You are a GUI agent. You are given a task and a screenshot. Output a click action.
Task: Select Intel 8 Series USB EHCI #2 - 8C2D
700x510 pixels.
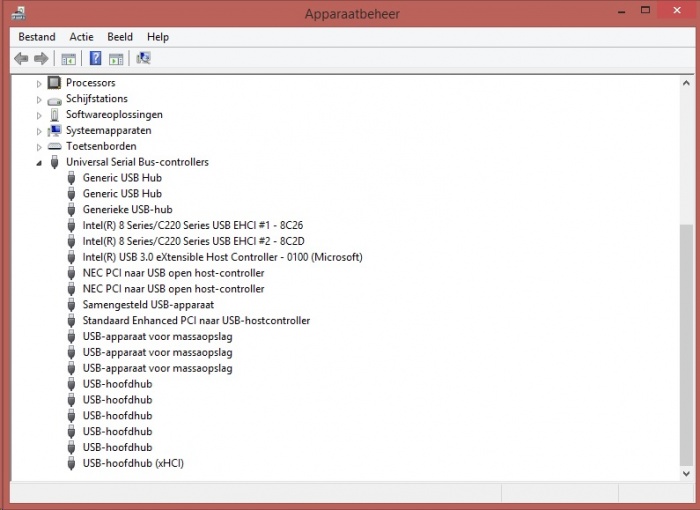193,241
